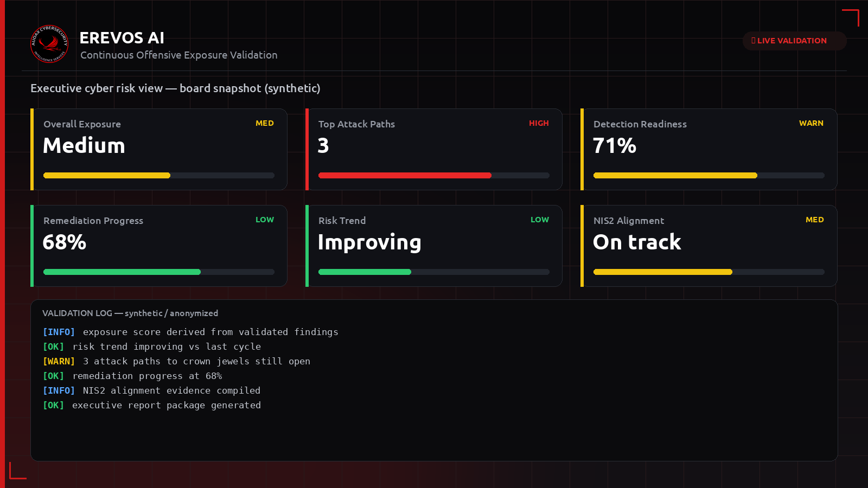This screenshot has width=868, height=488.
Task: Click the Continuous Offensive Exposure Validation subtitle
Action: (179, 55)
